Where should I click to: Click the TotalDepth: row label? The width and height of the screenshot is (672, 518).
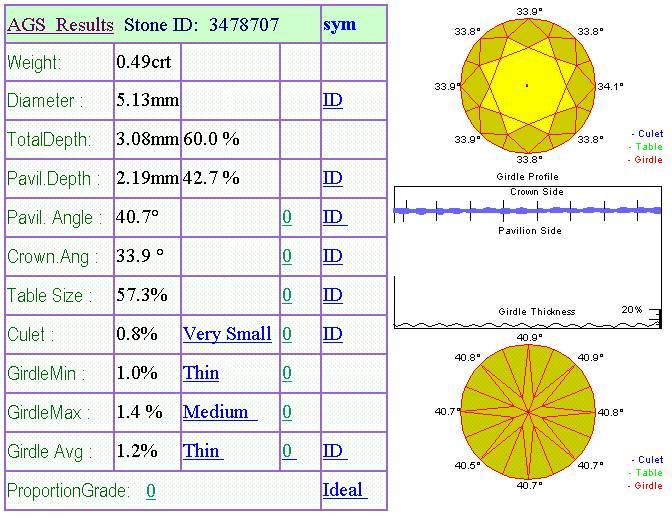click(x=49, y=140)
